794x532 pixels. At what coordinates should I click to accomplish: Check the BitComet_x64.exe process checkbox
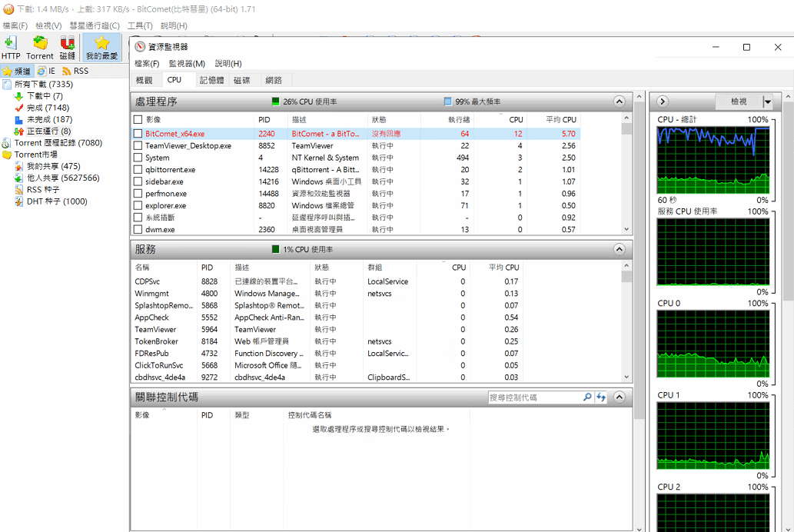tap(138, 134)
